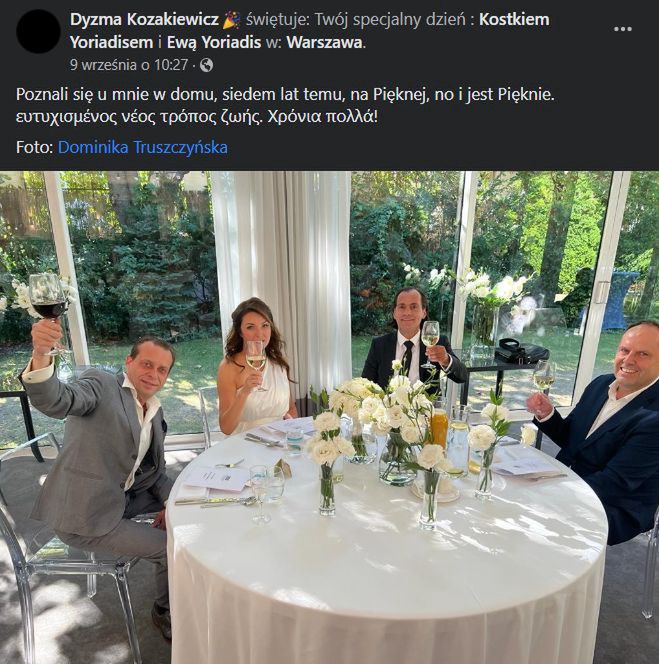Click the globe public-privacy icon
This screenshot has width=659, height=664.
207,64
